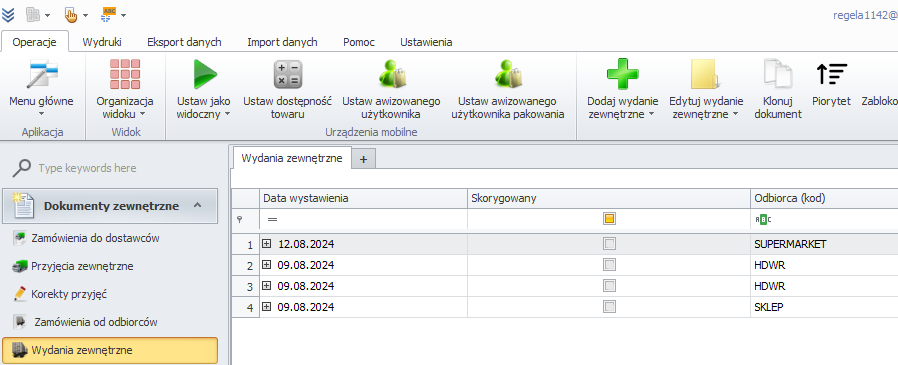Expand row 3 details plus sign

(x=266, y=285)
